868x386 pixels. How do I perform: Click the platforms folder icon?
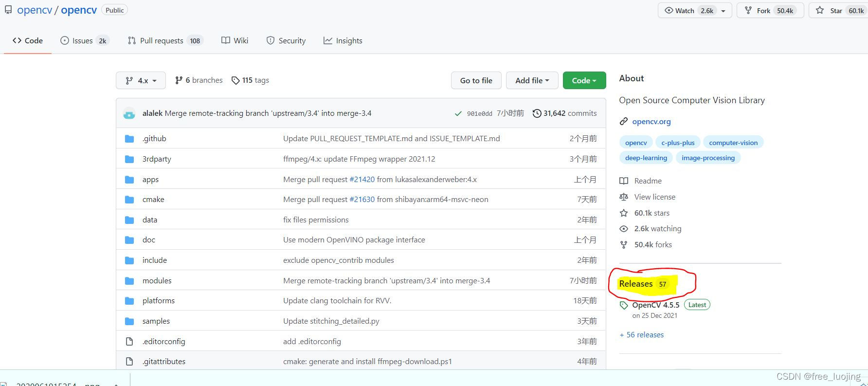(129, 301)
